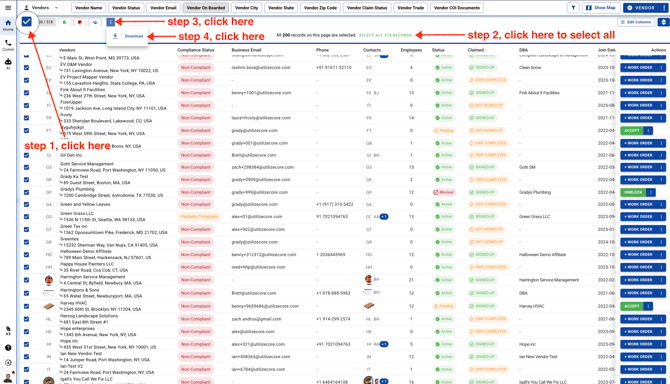Open the hamburger navigation menu

(x=8, y=8)
